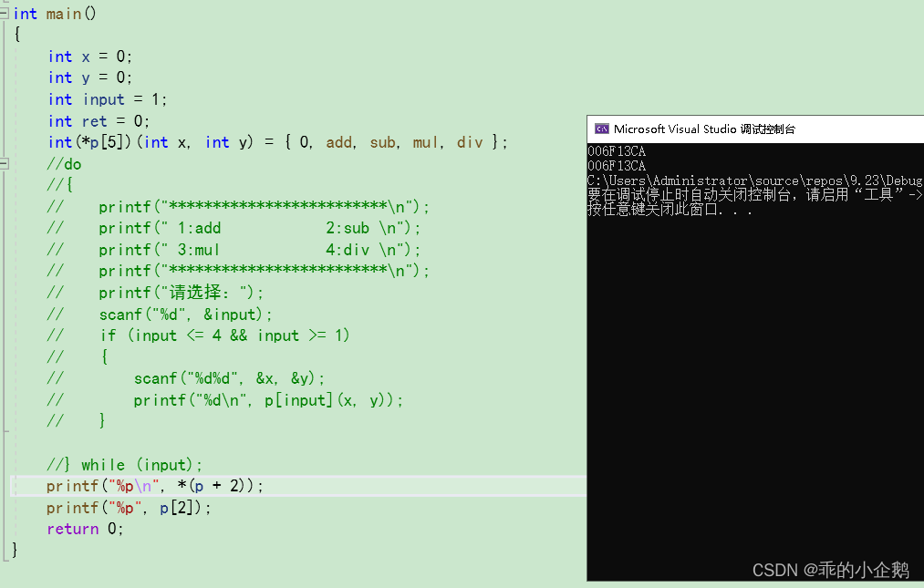Click the 'int main()' declaration
The image size is (924, 588).
[x=55, y=14]
